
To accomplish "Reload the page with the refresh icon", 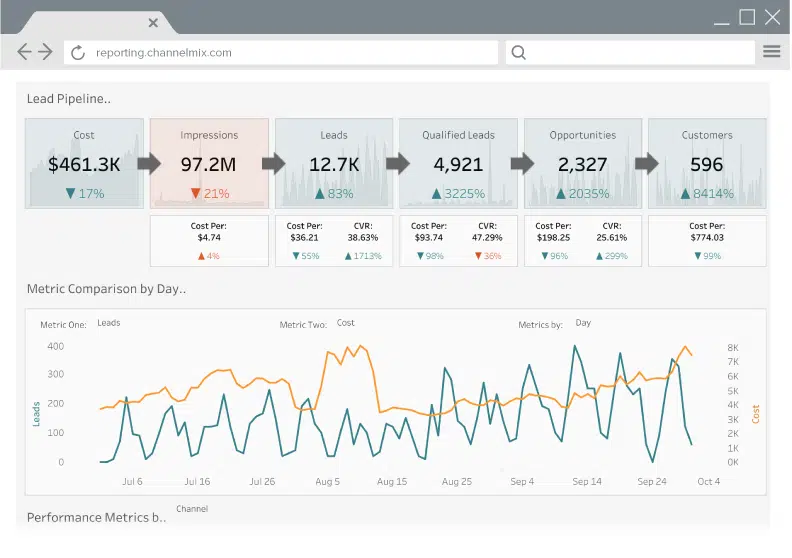I will click(78, 53).
